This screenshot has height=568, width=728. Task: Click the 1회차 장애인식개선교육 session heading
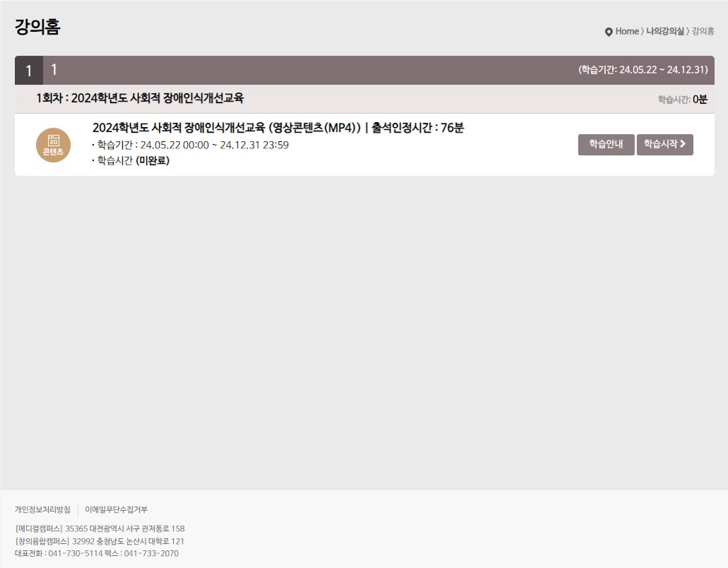[140, 98]
